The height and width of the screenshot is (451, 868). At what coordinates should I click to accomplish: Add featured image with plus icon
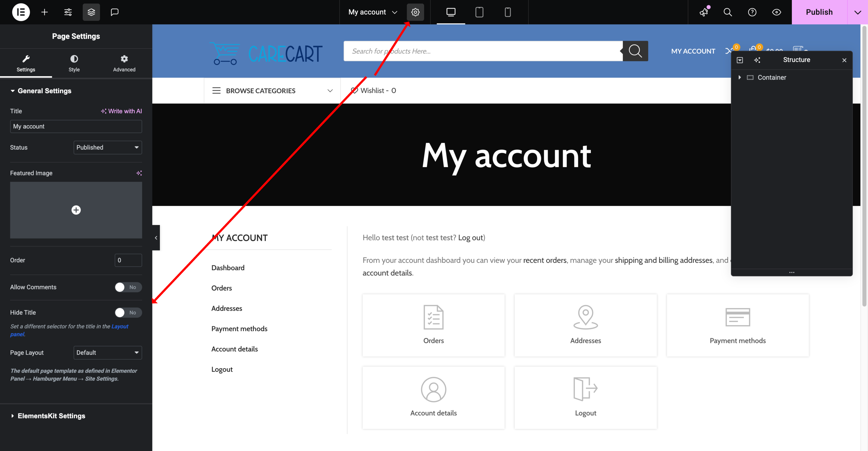coord(76,210)
